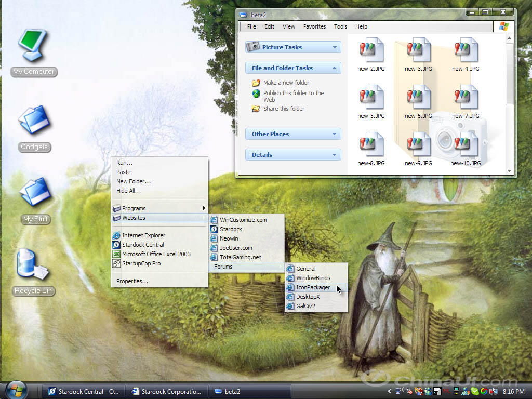Click the red FX tray icon
The width and height of the screenshot is (532, 399).
(446, 392)
